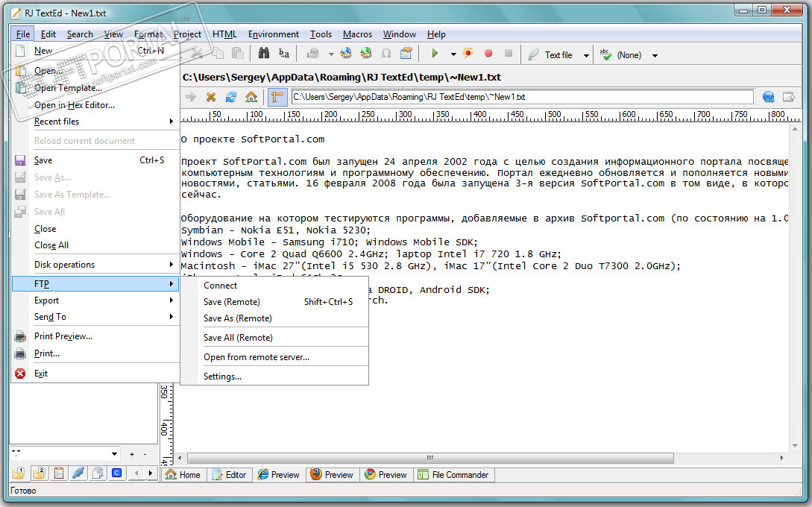Expand the Send To submenu
This screenshot has height=507, width=812.
[96, 317]
